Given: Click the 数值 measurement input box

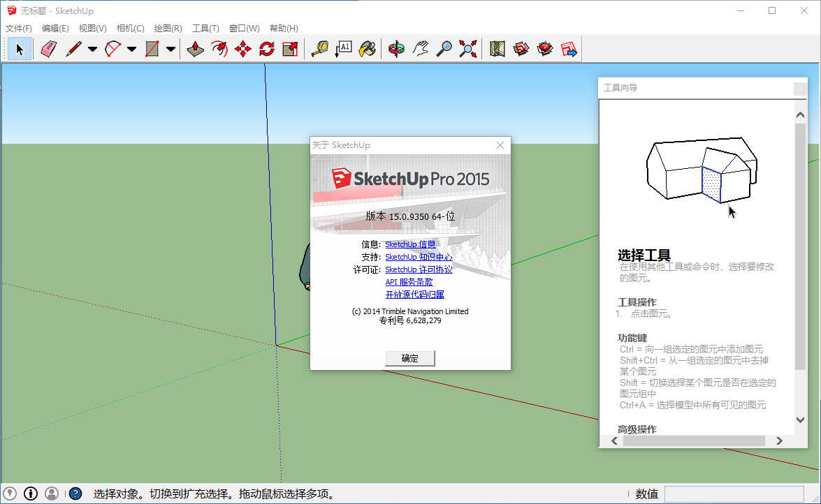Looking at the screenshot, I should click(734, 494).
